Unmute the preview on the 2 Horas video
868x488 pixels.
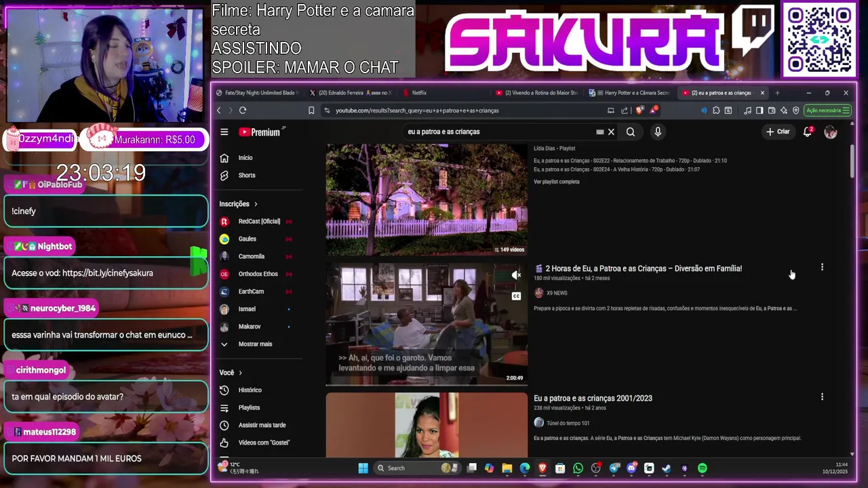(516, 275)
